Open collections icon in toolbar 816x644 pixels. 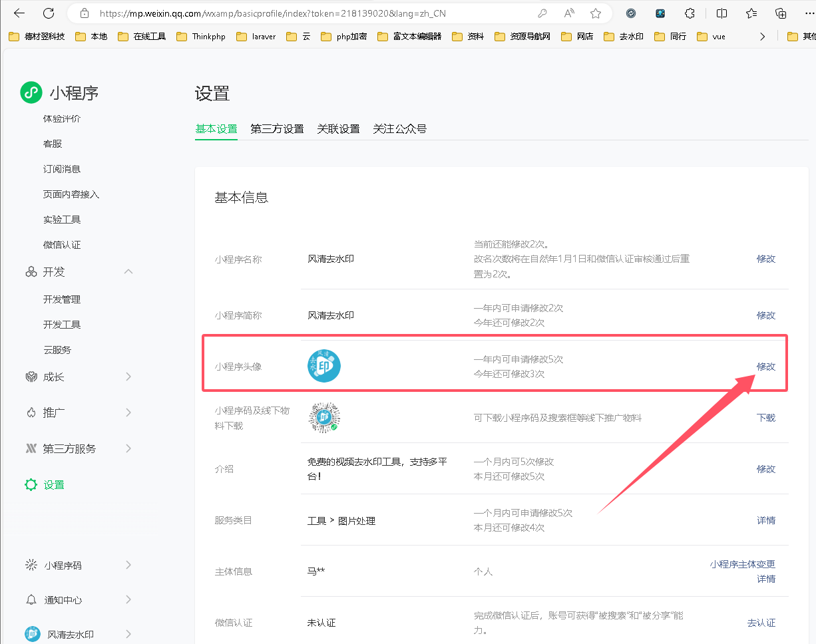[781, 13]
